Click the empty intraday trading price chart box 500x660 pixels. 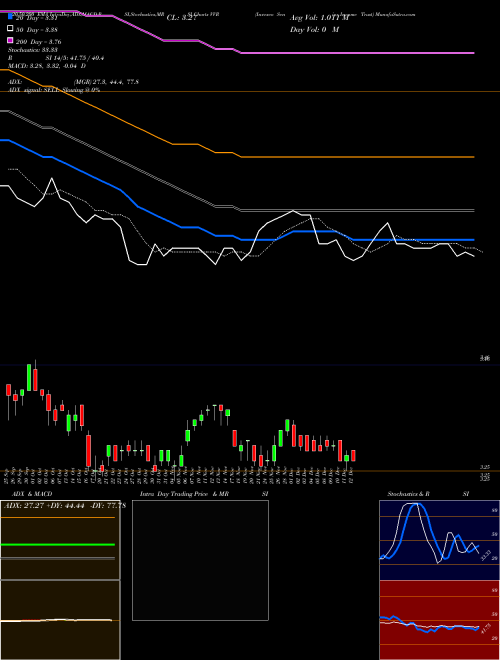point(200,560)
